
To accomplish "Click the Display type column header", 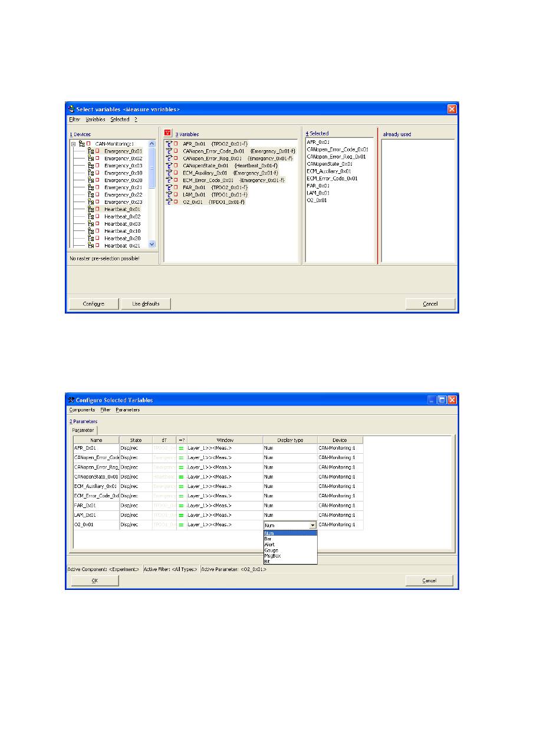I will pos(290,440).
